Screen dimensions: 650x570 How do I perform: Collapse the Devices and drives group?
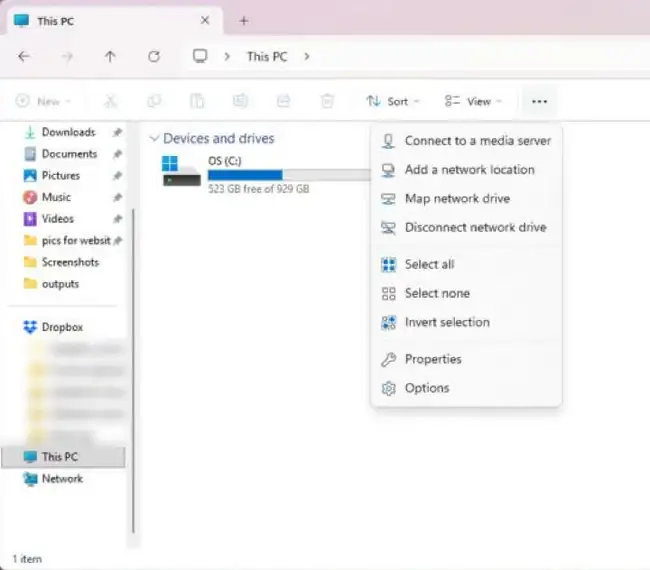(154, 138)
